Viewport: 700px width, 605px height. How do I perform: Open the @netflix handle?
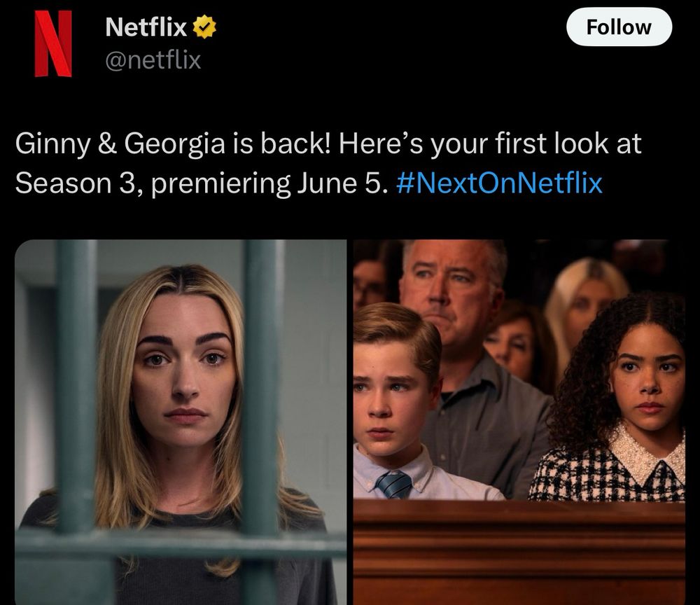(x=153, y=60)
